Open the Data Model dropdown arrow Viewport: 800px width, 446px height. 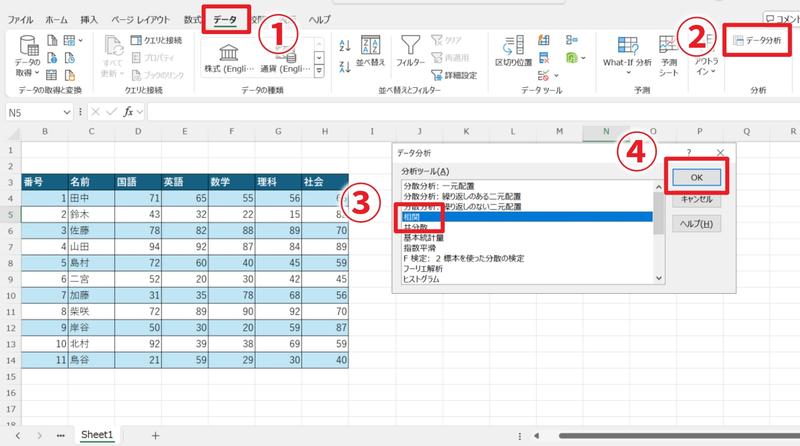[583, 58]
